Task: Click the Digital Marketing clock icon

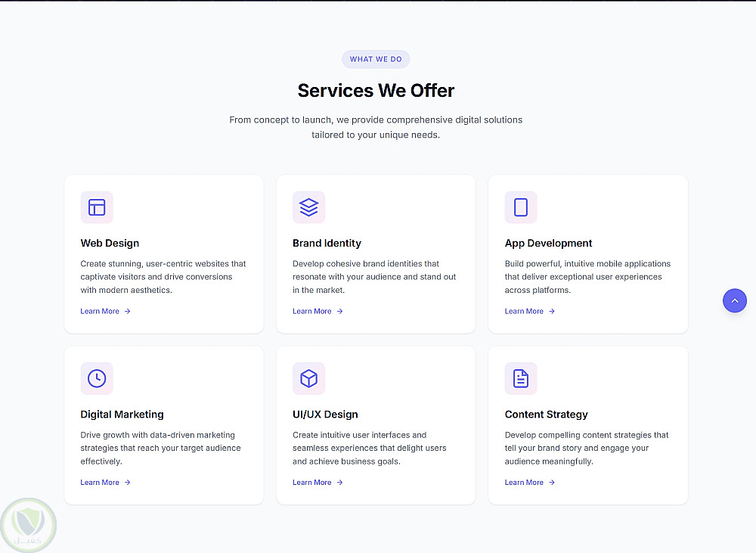Action: click(97, 378)
